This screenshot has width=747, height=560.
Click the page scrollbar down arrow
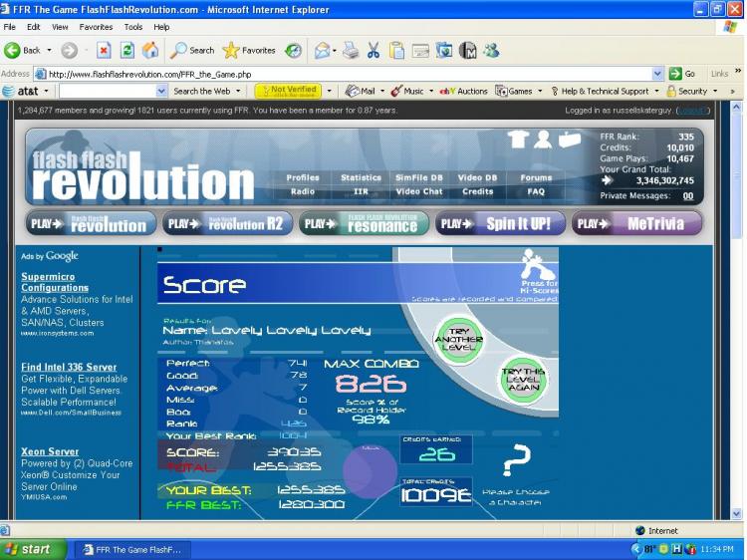point(736,514)
